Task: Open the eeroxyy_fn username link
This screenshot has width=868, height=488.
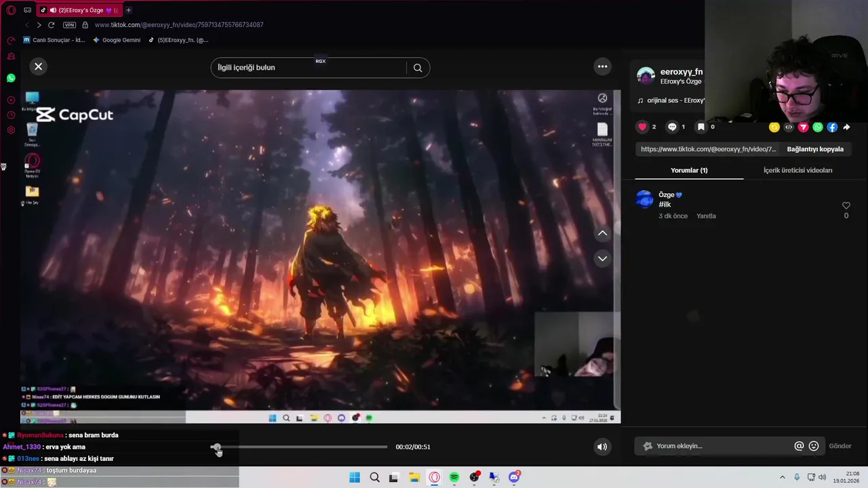Action: coord(682,72)
